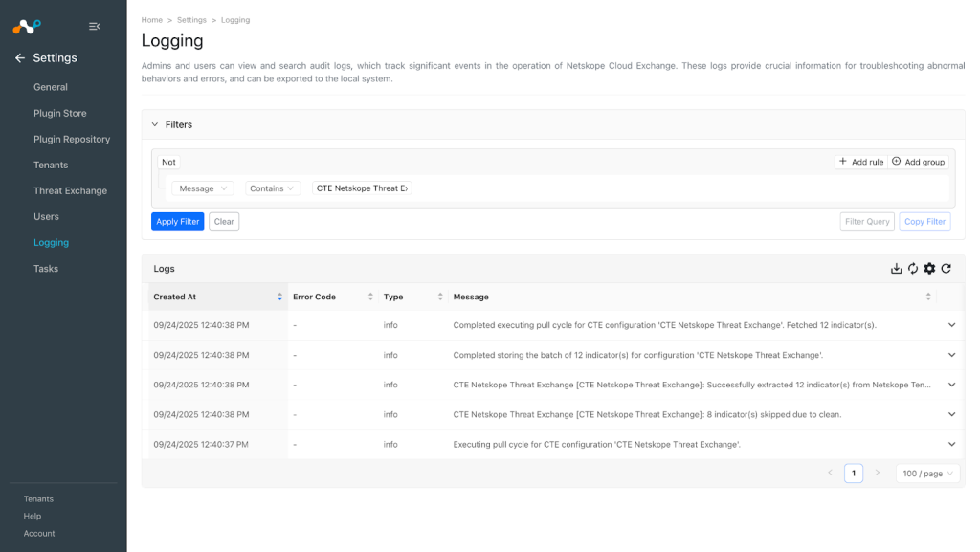
Task: Toggle the Not filter option
Action: [x=168, y=162]
